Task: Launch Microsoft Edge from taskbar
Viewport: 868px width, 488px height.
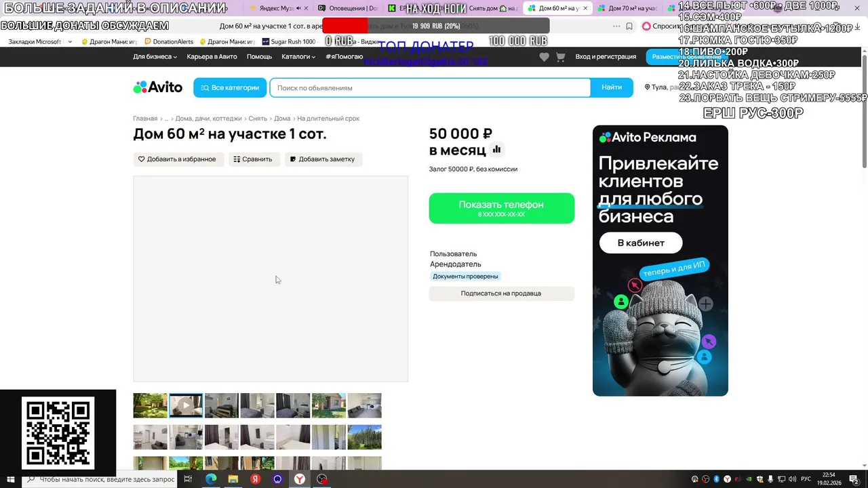Action: click(x=210, y=479)
